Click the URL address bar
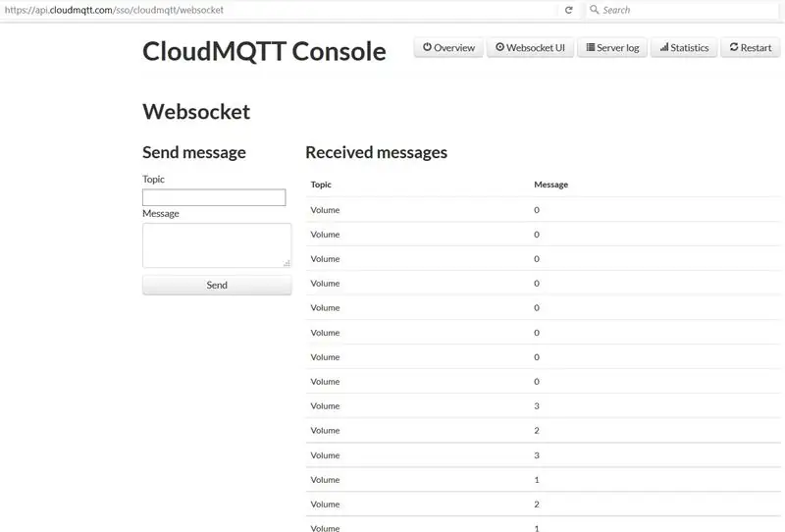Screen dimensions: 785x532 281,10
